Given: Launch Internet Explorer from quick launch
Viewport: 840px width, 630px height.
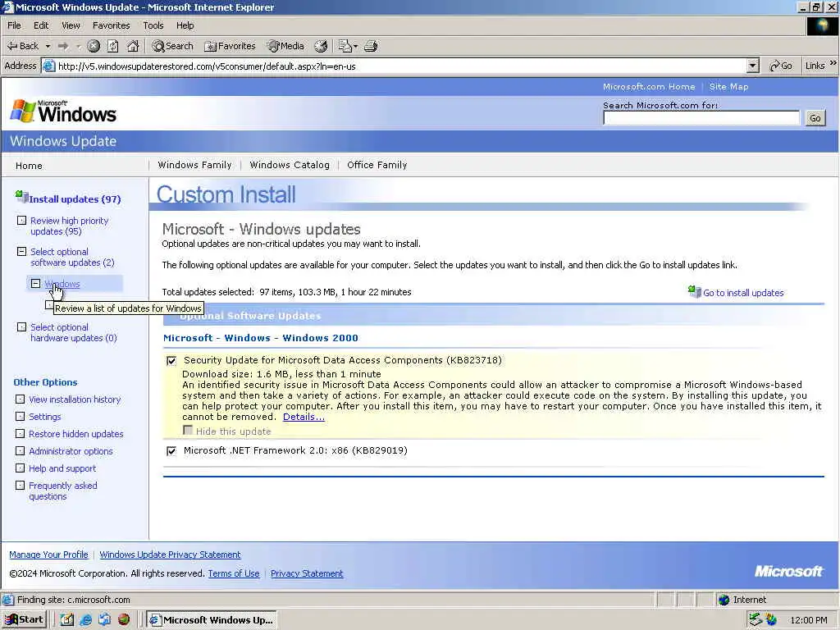Looking at the screenshot, I should [x=85, y=620].
